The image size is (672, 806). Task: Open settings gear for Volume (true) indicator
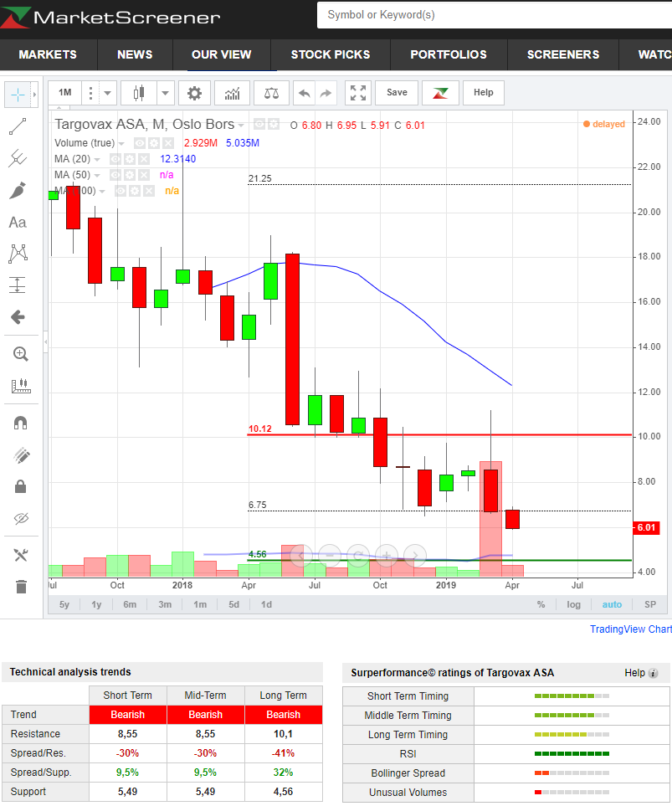pos(154,143)
